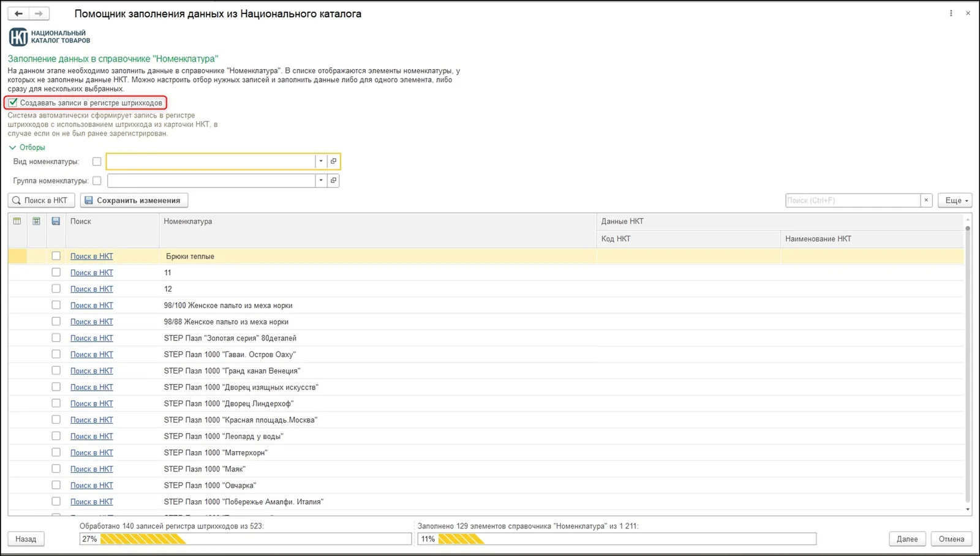Toggle Создавать записи в регистре штрихкодов checkbox

coord(13,102)
